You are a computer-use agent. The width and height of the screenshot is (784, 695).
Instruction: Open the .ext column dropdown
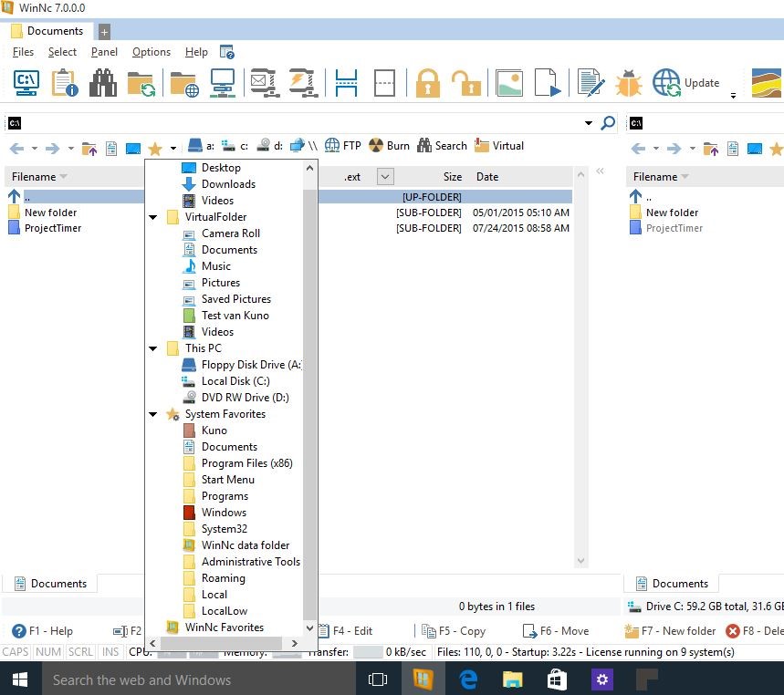pyautogui.click(x=385, y=176)
